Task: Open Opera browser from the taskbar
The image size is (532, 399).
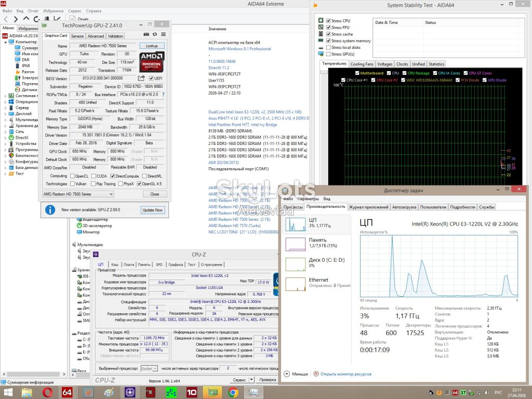Action: coord(47,392)
